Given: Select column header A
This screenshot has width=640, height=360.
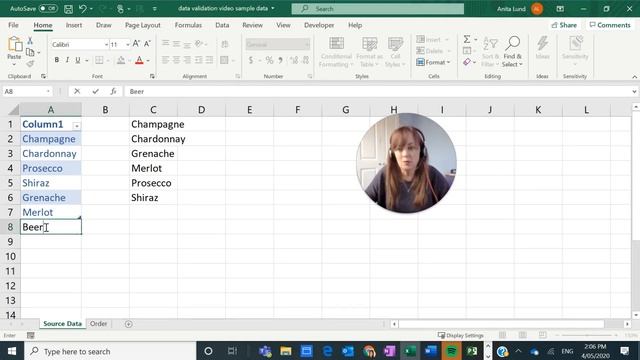Looking at the screenshot, I should [51, 109].
